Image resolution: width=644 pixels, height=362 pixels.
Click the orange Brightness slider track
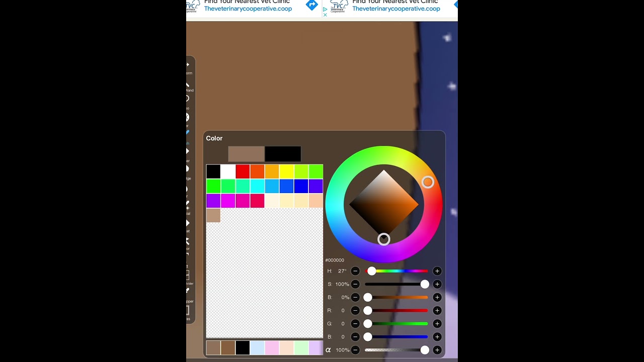click(x=397, y=297)
